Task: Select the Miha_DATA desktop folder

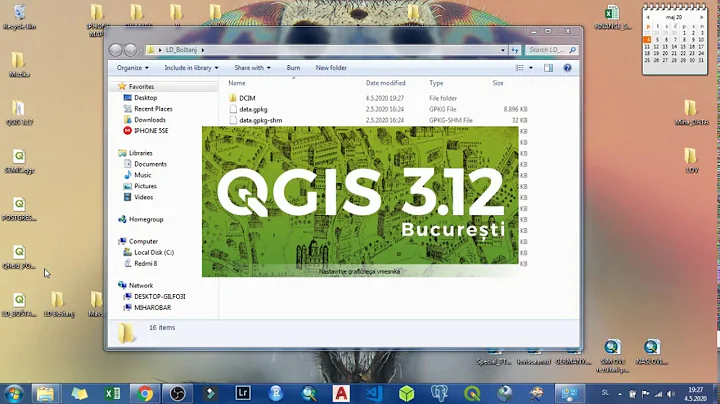Action: 691,112
